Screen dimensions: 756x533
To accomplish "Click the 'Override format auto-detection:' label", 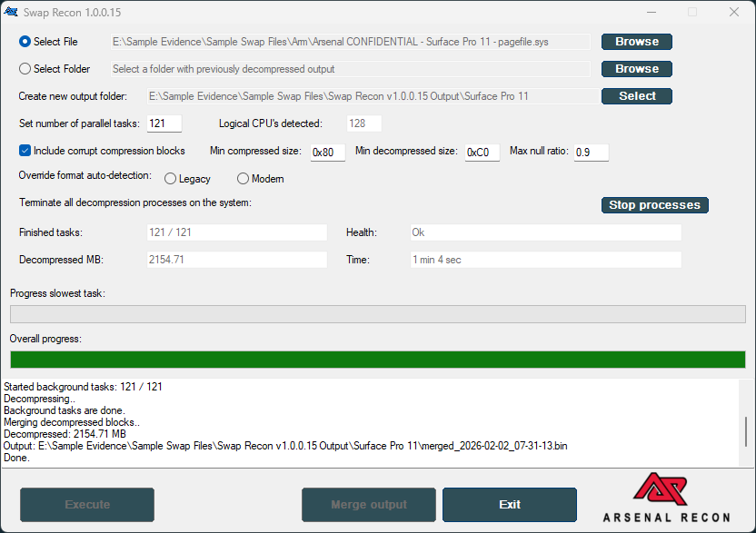I will click(x=85, y=175).
